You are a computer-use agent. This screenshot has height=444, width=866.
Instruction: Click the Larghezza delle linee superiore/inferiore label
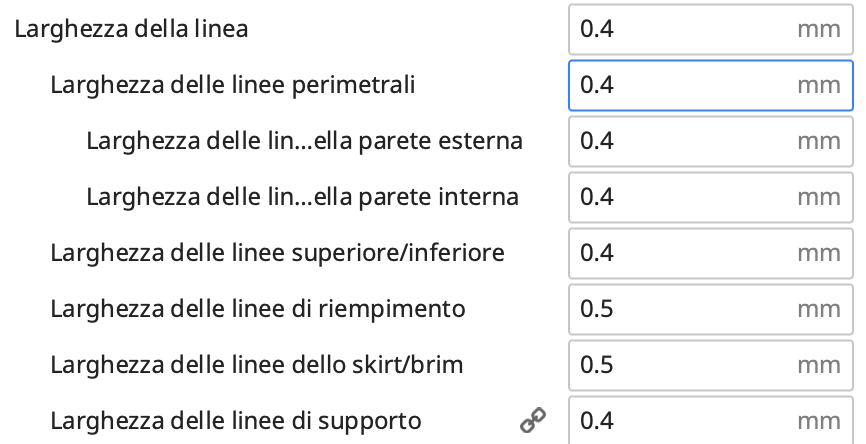tap(277, 253)
